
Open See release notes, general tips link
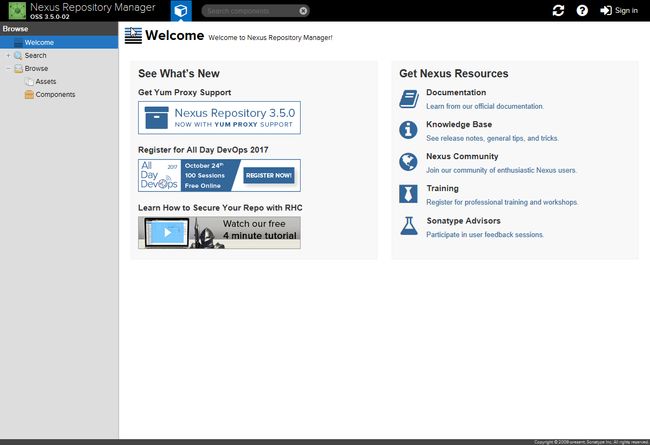pos(492,138)
